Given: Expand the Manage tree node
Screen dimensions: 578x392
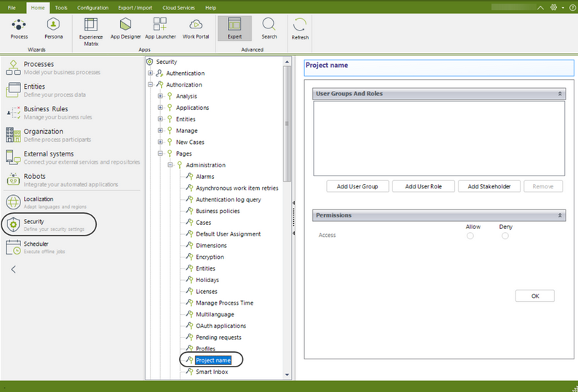Looking at the screenshot, I should [160, 130].
